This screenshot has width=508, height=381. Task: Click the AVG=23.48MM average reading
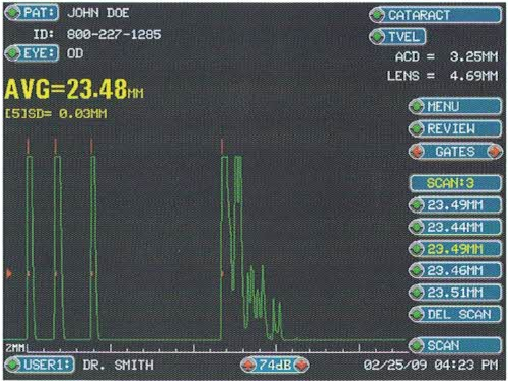point(74,89)
